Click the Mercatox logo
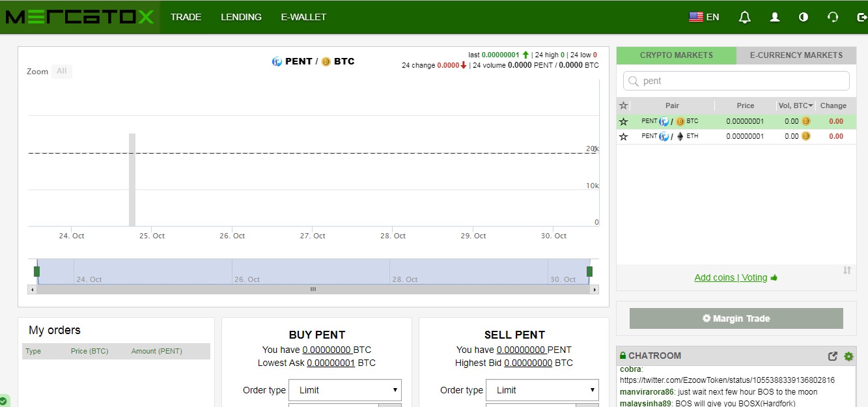 click(x=79, y=17)
